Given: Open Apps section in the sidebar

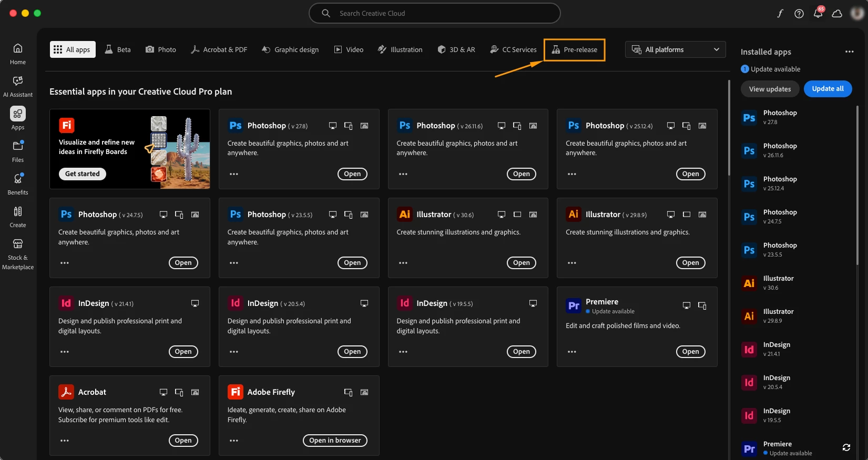Looking at the screenshot, I should (18, 119).
